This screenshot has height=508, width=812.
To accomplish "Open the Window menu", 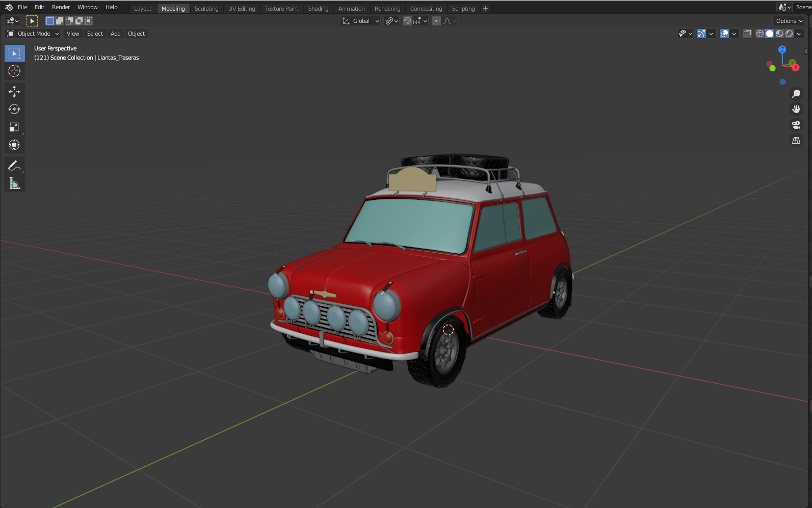I will click(87, 7).
